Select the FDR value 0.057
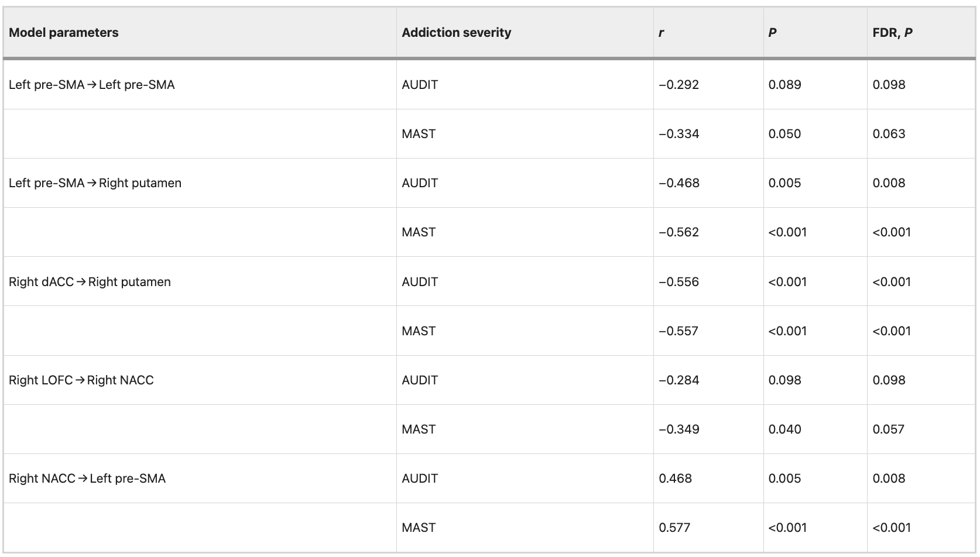The height and width of the screenshot is (557, 980). 888,429
